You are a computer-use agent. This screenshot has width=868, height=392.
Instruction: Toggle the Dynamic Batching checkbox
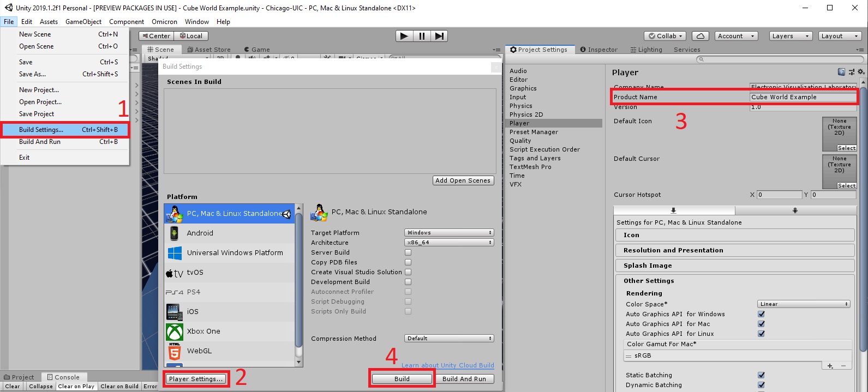tap(762, 385)
